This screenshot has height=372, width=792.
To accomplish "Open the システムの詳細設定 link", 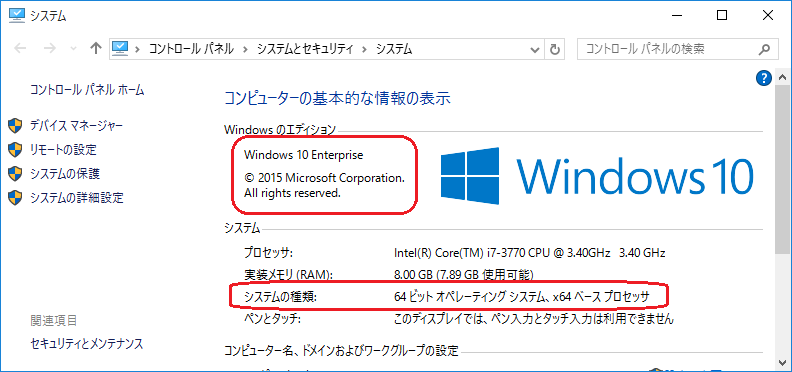I will pos(76,198).
